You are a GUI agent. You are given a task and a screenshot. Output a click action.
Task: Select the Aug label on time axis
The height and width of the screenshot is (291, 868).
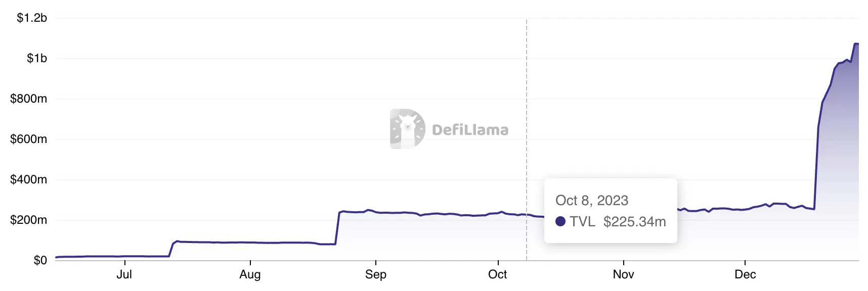click(x=250, y=274)
